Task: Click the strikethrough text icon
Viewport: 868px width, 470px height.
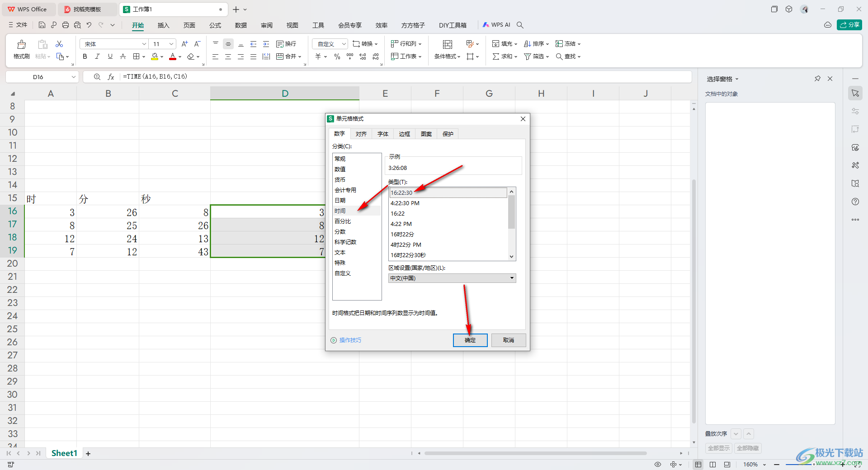Action: pos(123,56)
